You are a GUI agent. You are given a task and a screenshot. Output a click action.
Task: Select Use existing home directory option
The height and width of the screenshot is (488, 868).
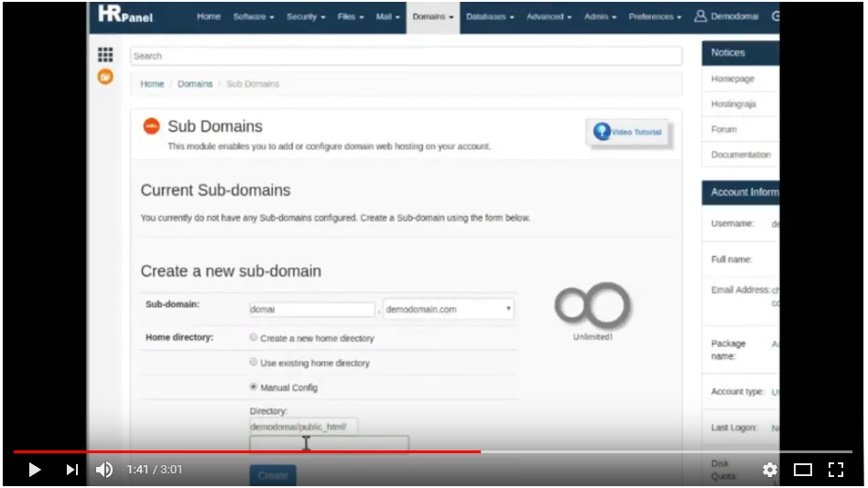[x=254, y=363]
